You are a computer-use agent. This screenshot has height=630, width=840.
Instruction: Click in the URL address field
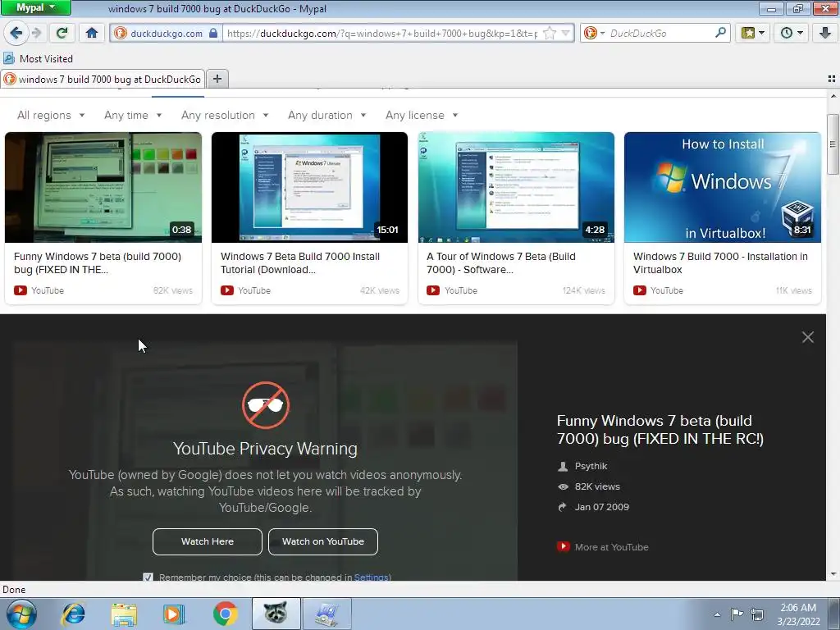coord(382,33)
